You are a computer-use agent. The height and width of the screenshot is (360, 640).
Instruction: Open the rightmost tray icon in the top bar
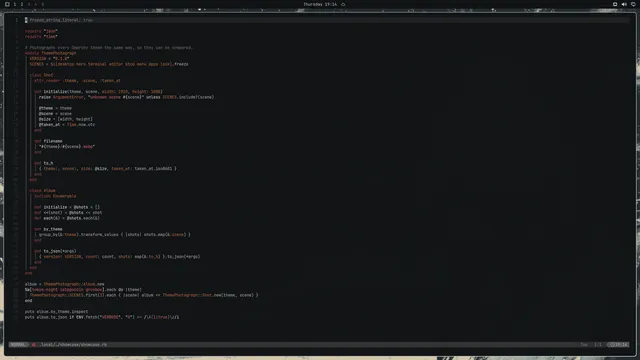633,4
